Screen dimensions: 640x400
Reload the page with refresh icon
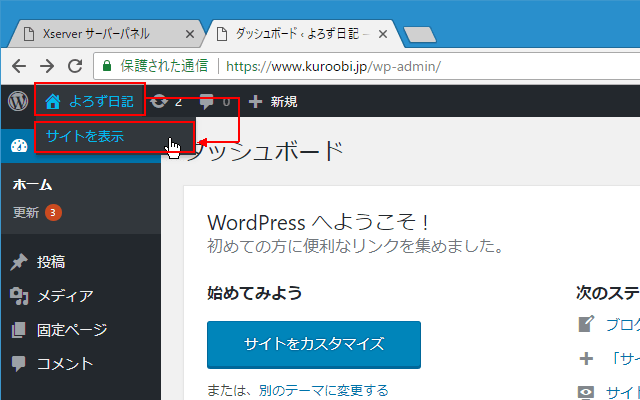(75, 66)
